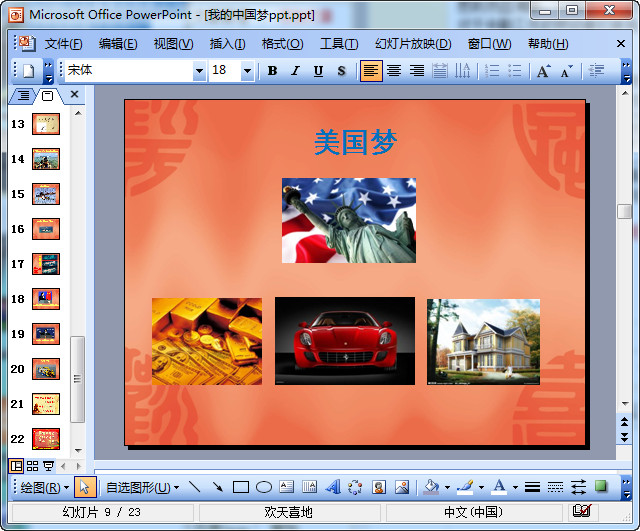Open the font color dropdown arrow
Viewport: 640px width, 531px height.
point(515,487)
